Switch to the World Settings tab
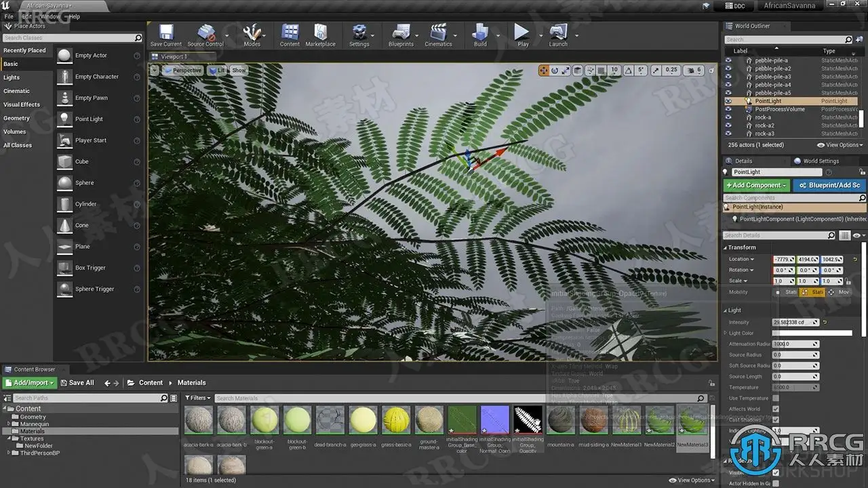 821,161
